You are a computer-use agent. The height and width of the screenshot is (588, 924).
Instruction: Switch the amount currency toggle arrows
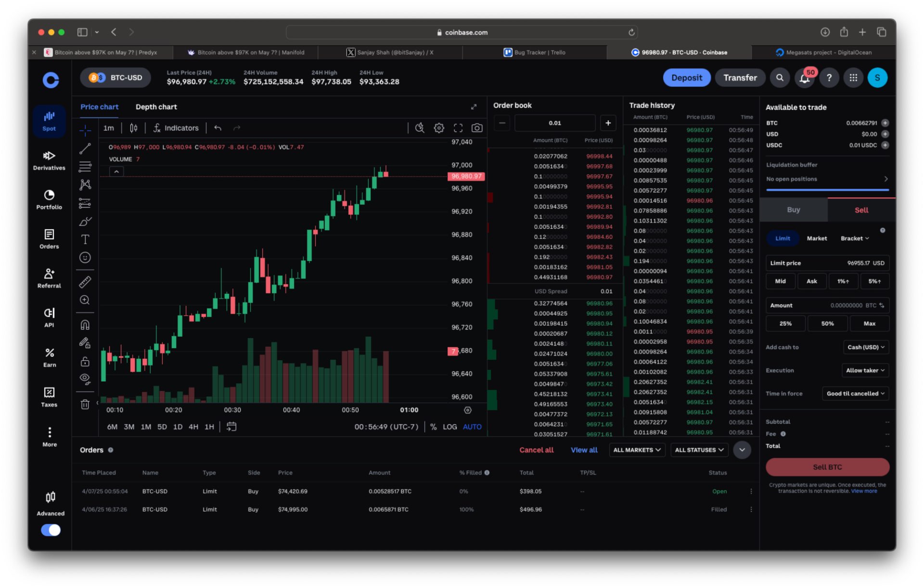tap(882, 305)
